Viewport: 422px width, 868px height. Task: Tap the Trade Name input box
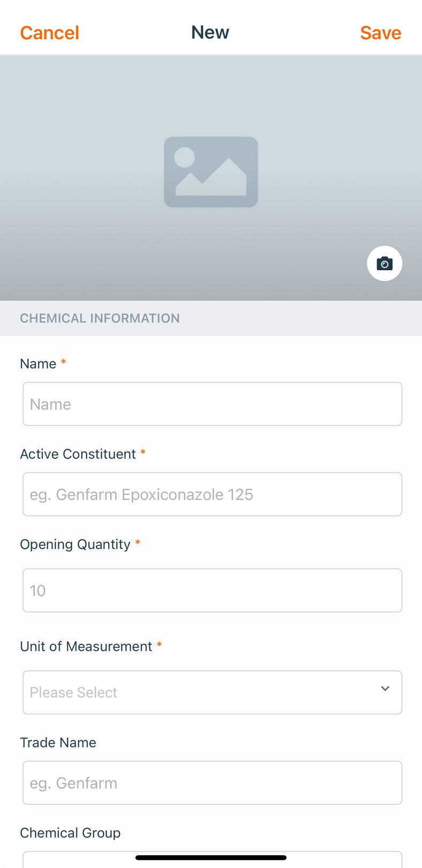[x=212, y=782]
